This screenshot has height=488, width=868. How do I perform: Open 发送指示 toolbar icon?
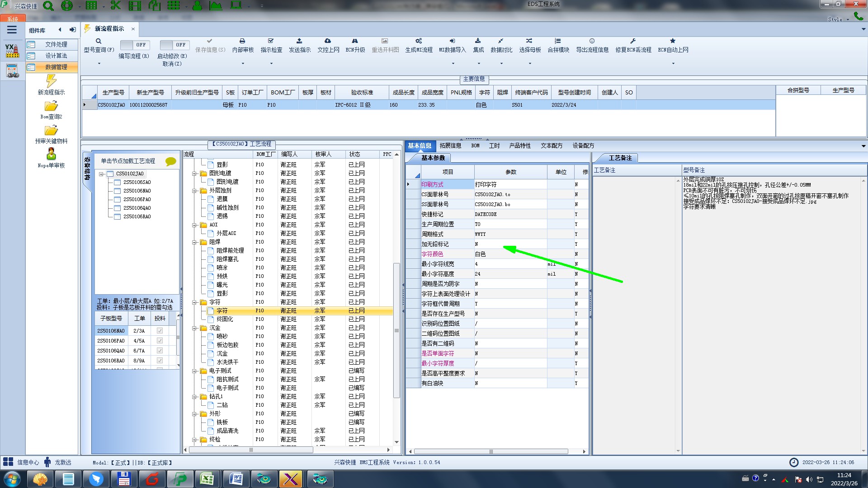pyautogui.click(x=299, y=41)
